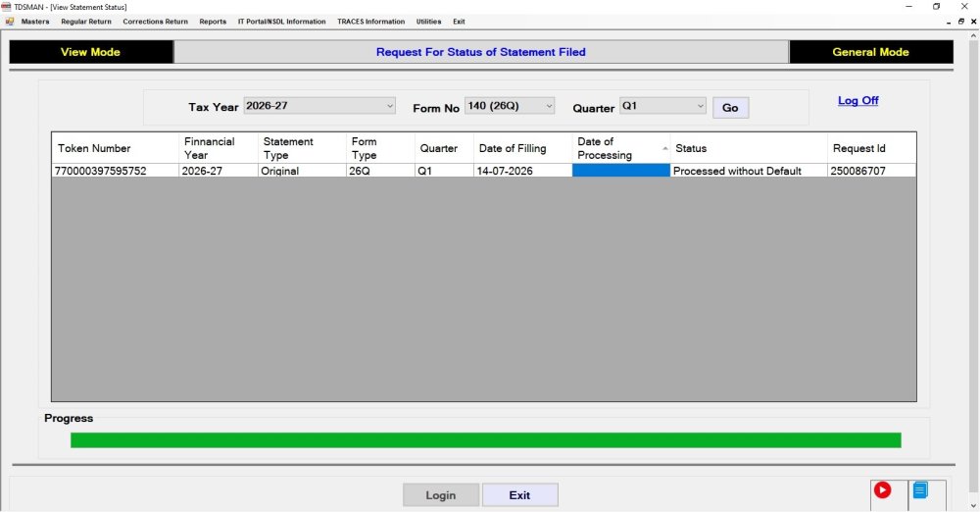
Task: Open IT Portal/NSDL Information menu
Action: coord(281,22)
